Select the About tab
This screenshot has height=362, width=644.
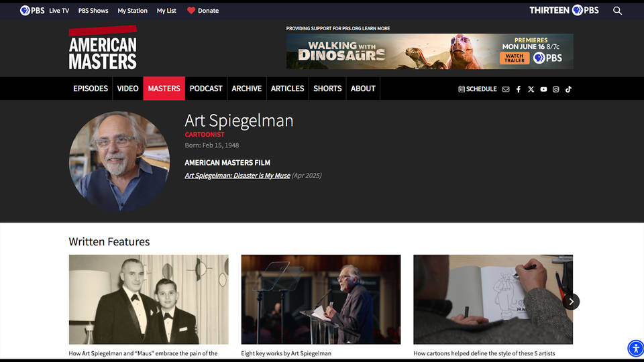(x=363, y=88)
